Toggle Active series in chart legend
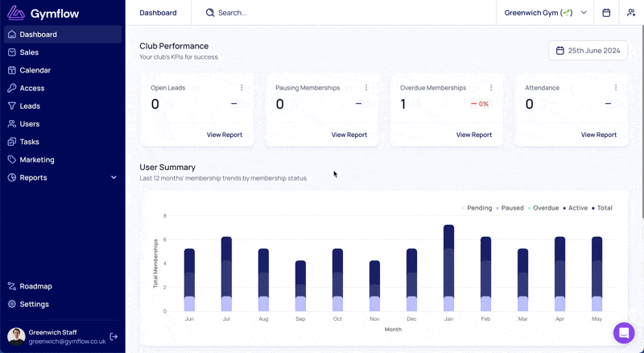Image resolution: width=644 pixels, height=353 pixels. click(575, 208)
